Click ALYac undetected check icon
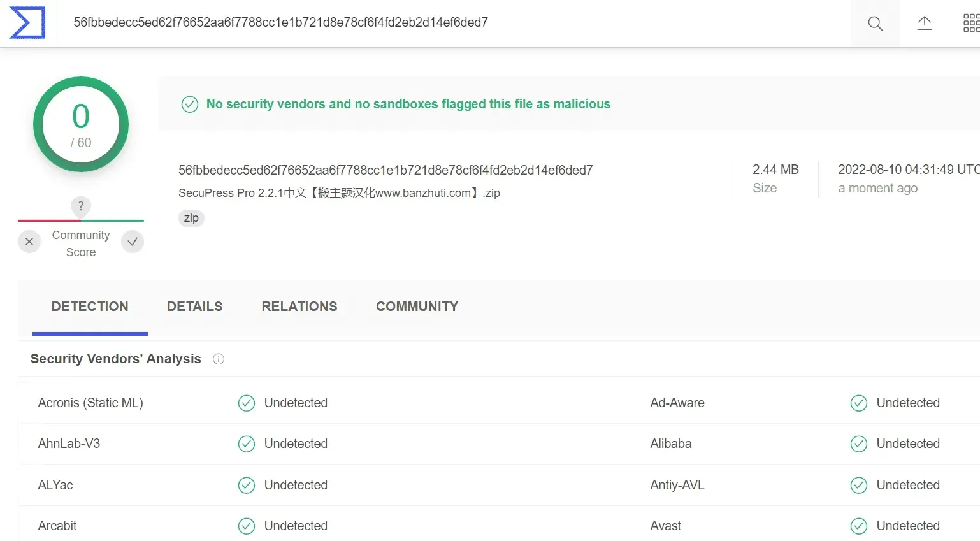Viewport: 980px width, 541px height. pyautogui.click(x=247, y=485)
